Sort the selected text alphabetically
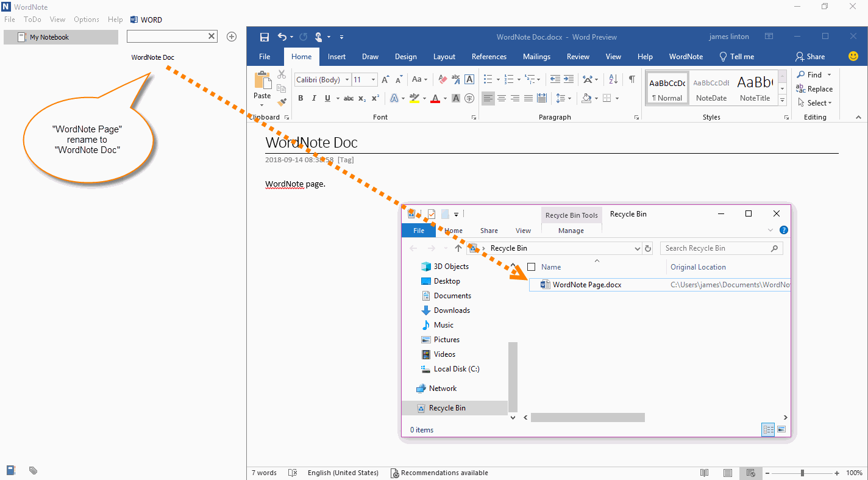 613,79
